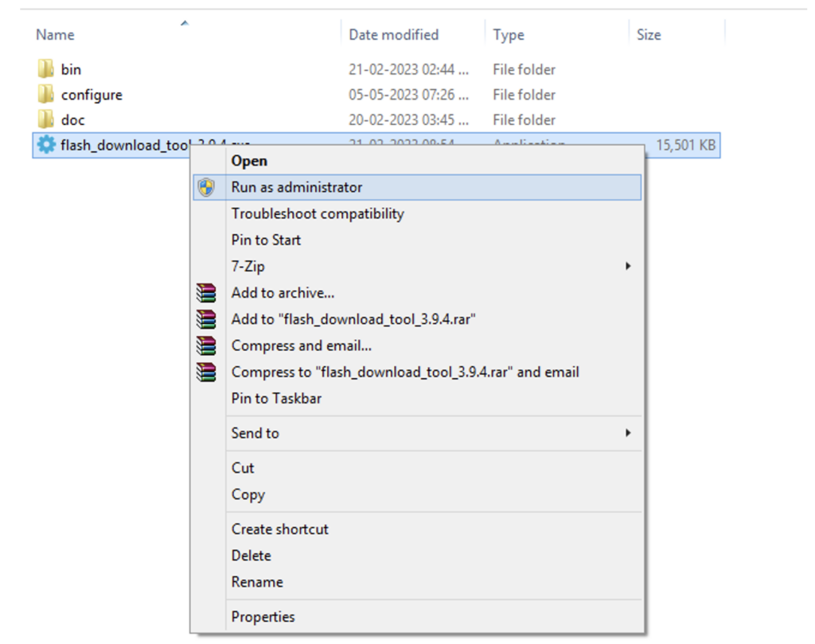Screen dimensions: 815x644
Task: Click Pin to Taskbar menu entry
Action: 276,398
